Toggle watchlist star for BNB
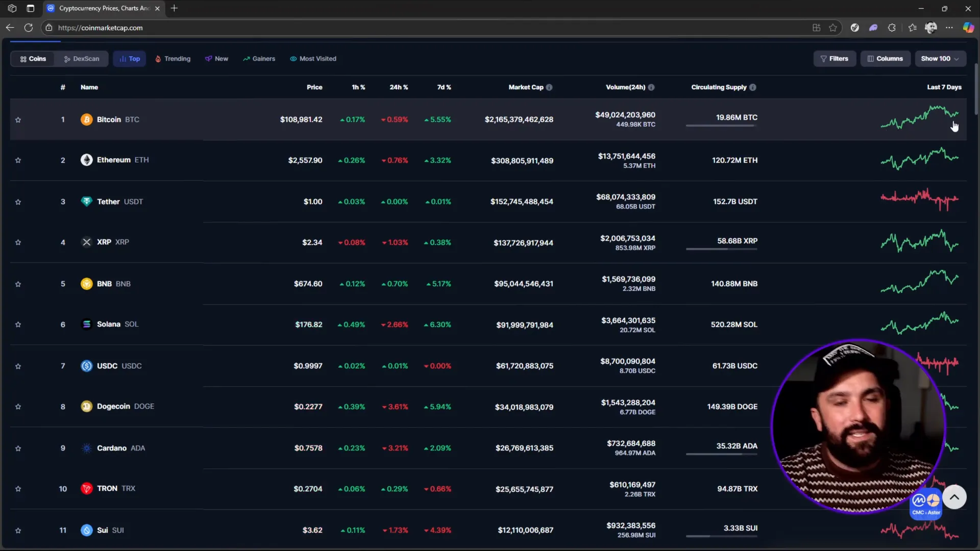 pyautogui.click(x=18, y=284)
